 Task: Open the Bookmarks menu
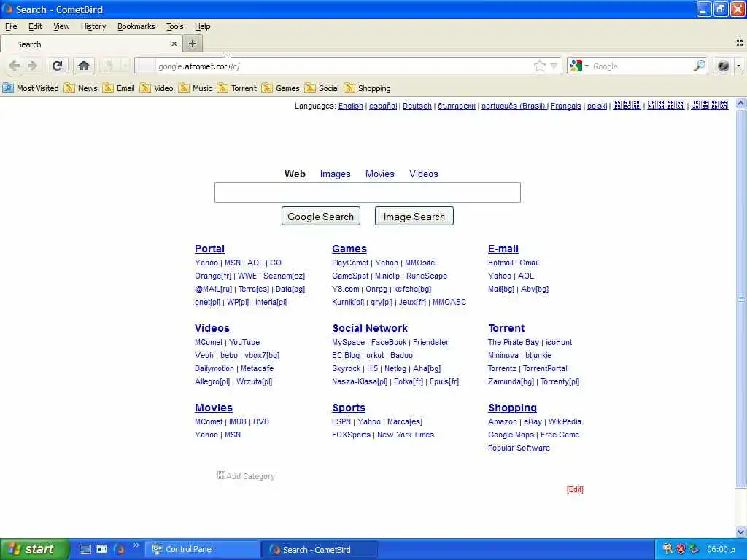[136, 26]
